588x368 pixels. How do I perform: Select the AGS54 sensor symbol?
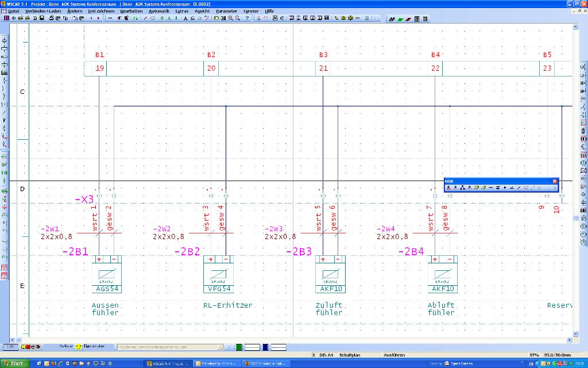[x=106, y=274]
